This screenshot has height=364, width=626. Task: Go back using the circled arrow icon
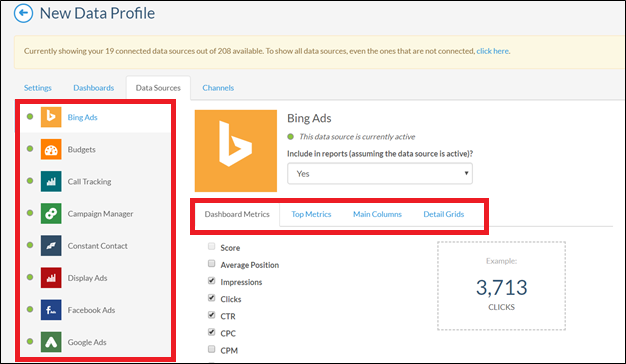click(23, 13)
